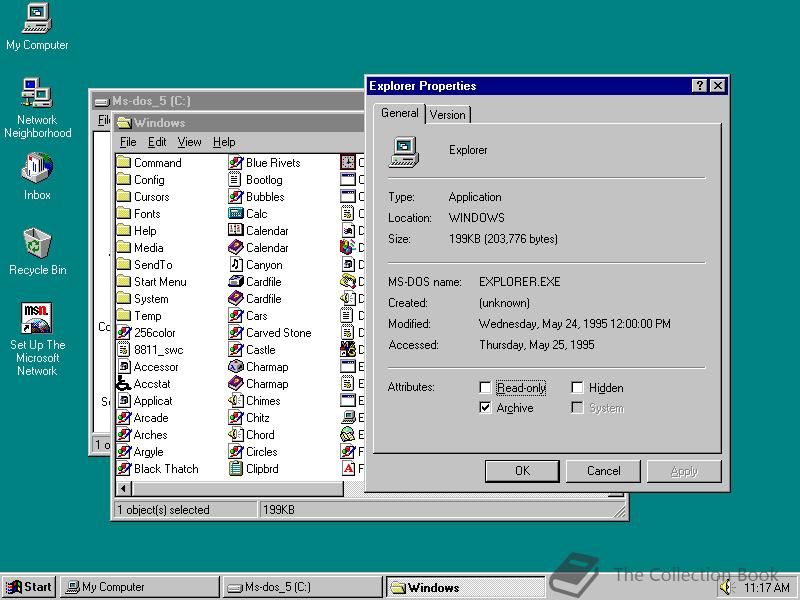Select the Chord sound file icon
The image size is (800, 600).
click(235, 435)
